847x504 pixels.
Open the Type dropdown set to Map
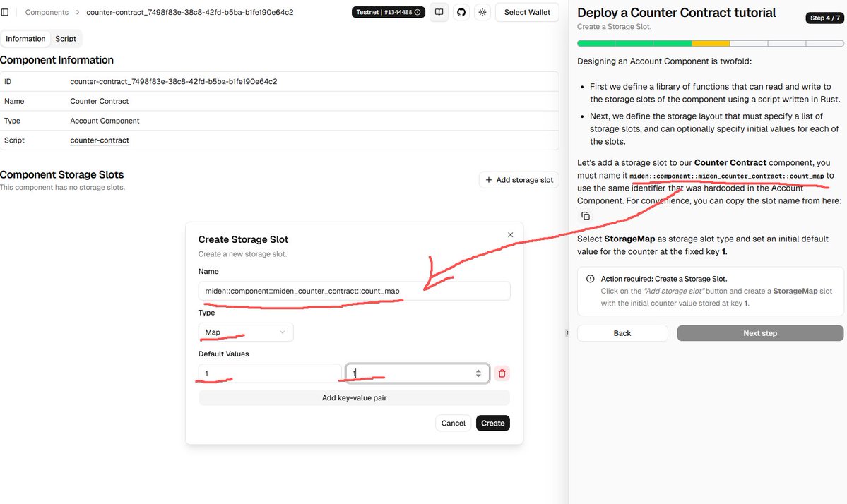click(246, 332)
